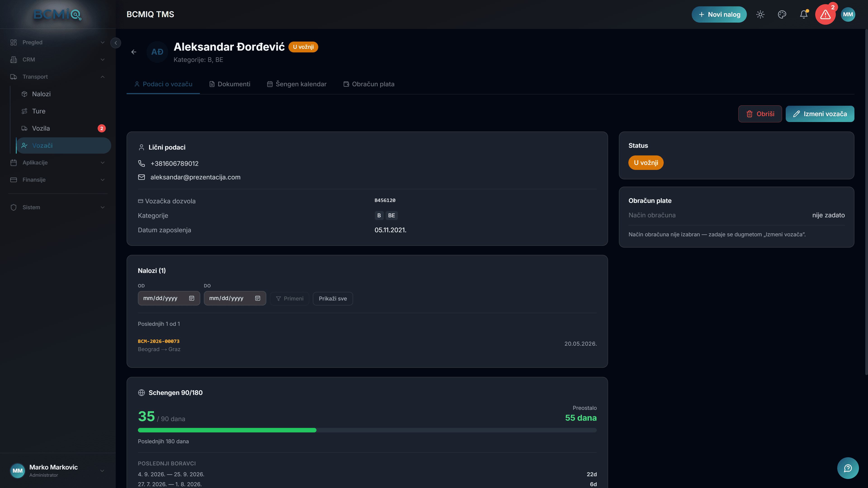Screen dimensions: 868x488
Task: Expand the Finansije sidebar section
Action: [58, 180]
